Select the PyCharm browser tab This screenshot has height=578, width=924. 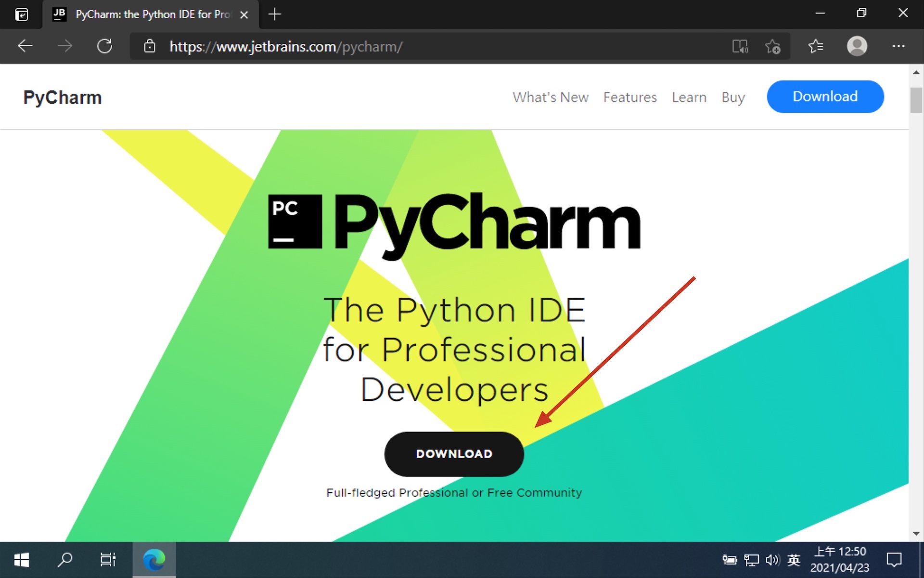click(151, 14)
